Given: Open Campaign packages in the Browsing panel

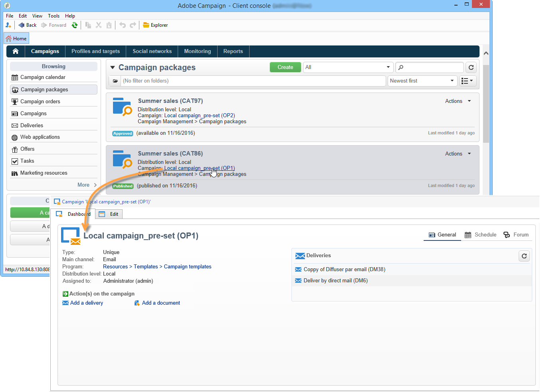Looking at the screenshot, I should tap(54, 90).
